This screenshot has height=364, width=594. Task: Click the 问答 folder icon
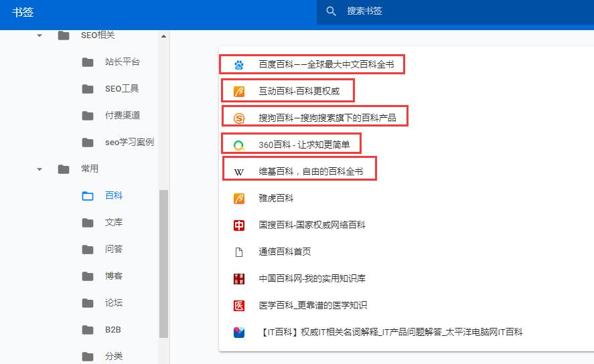pos(88,250)
